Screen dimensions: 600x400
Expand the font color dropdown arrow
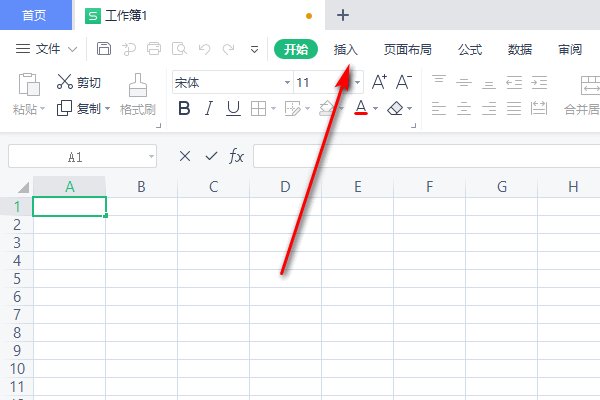coord(375,109)
